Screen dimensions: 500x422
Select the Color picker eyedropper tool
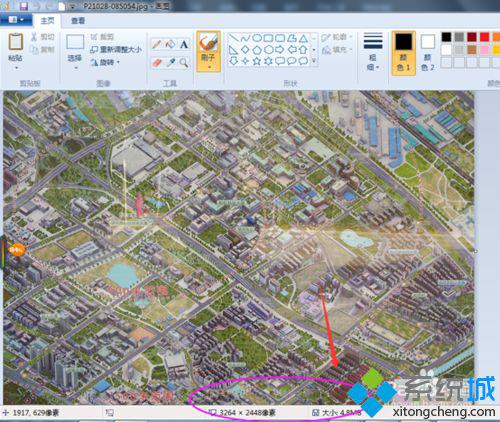(170, 62)
